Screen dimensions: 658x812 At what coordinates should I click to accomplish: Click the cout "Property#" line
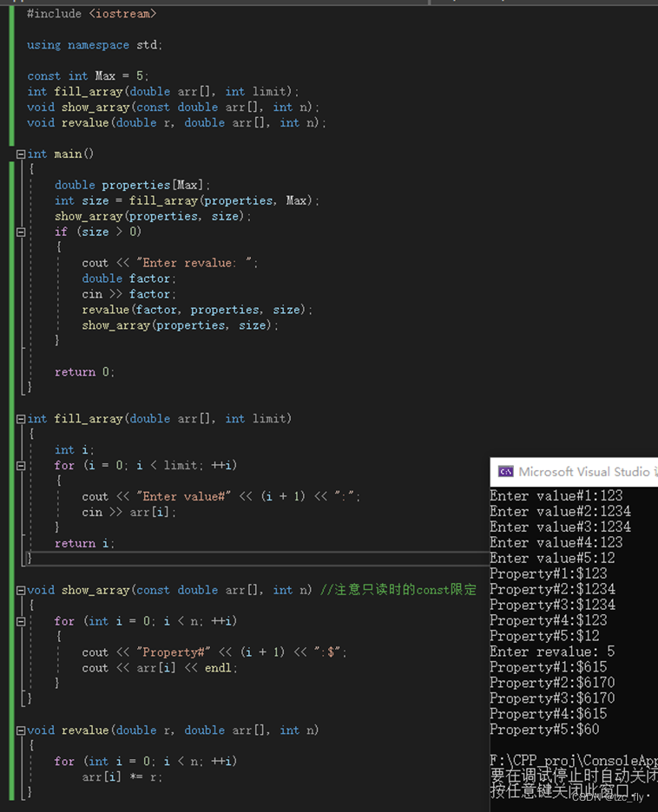click(214, 652)
